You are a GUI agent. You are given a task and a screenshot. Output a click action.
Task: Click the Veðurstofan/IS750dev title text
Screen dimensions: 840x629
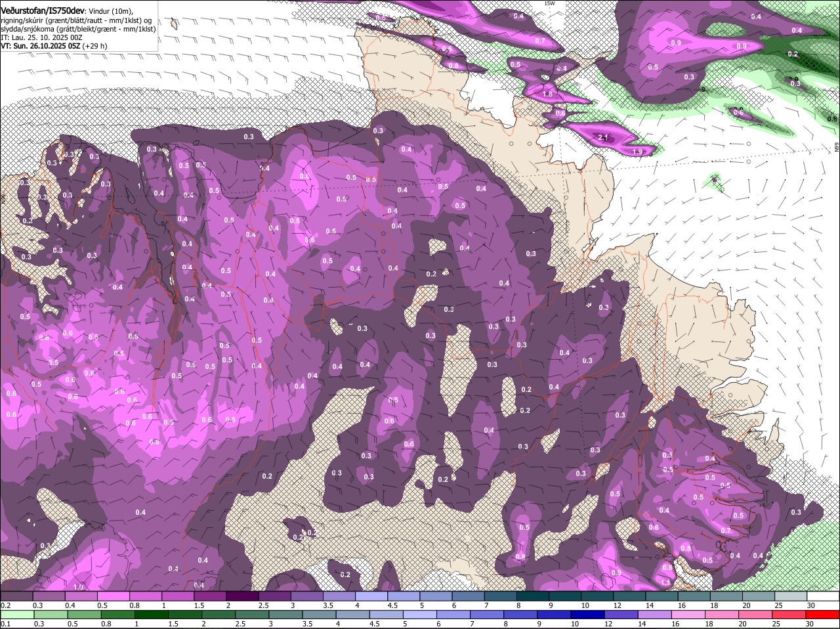click(x=43, y=10)
